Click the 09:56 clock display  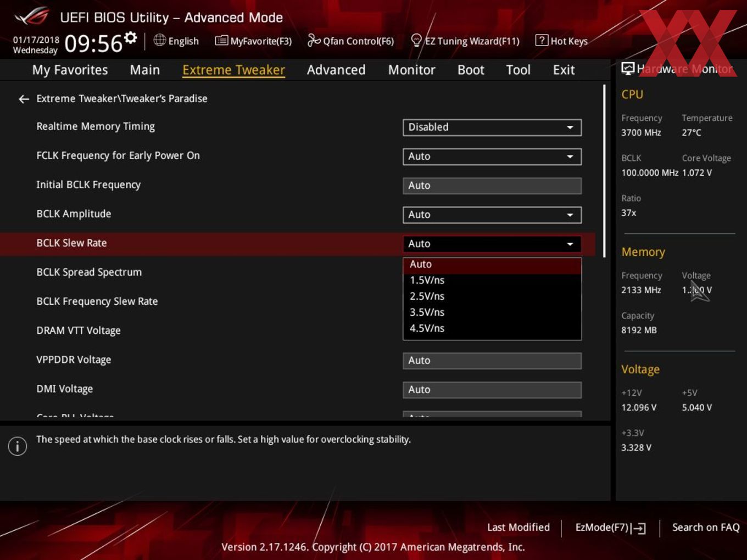point(93,43)
